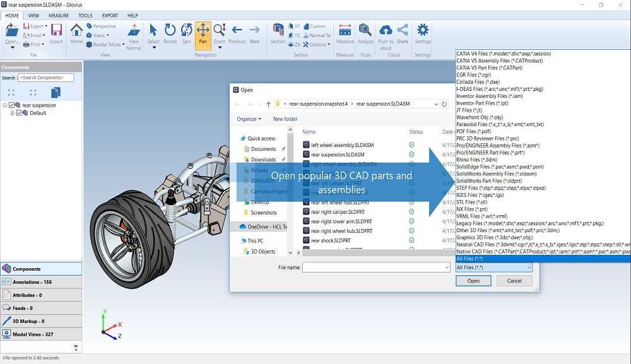Expand the Default tree node

[12, 114]
